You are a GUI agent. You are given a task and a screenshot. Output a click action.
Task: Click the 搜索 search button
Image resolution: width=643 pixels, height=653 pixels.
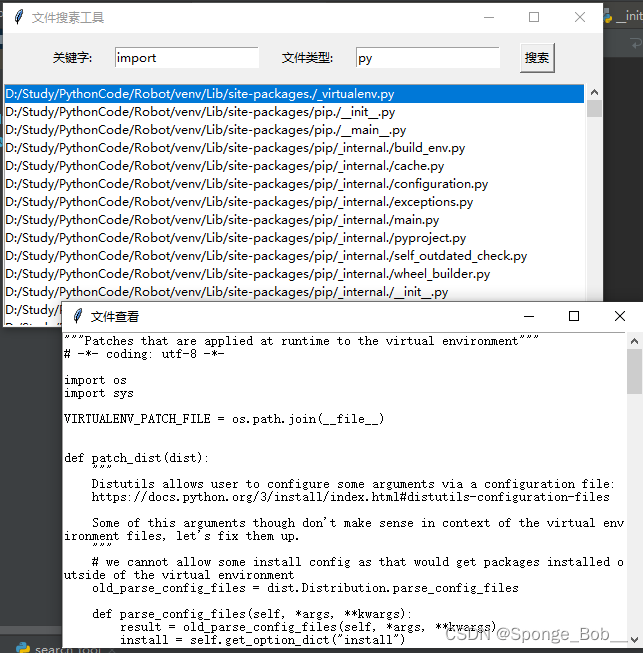[x=537, y=58]
